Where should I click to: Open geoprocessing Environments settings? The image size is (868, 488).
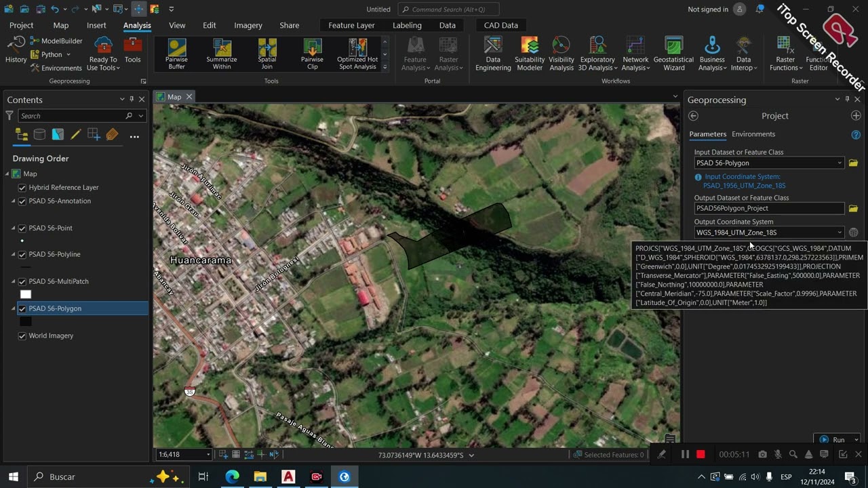tap(56, 68)
